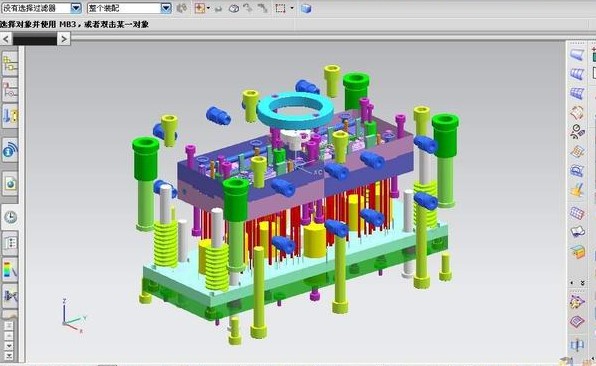596x366 pixels.
Task: Open the blue info web sidebar tab
Action: [10, 151]
